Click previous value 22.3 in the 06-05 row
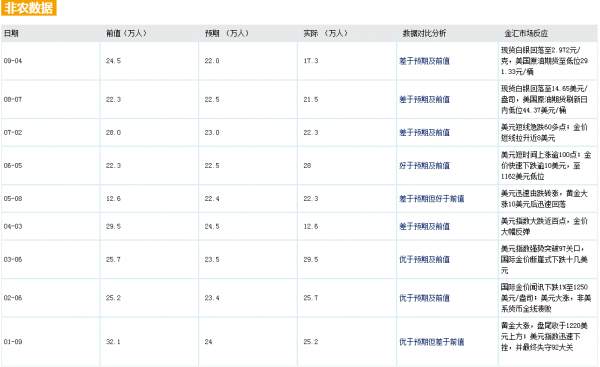The image size is (600, 367). [x=113, y=166]
